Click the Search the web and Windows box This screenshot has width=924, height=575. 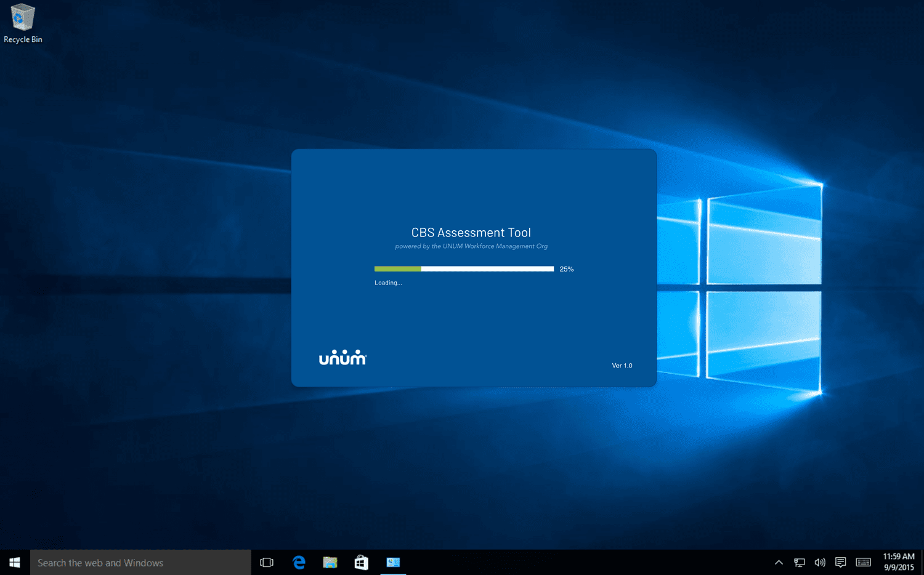coord(140,563)
